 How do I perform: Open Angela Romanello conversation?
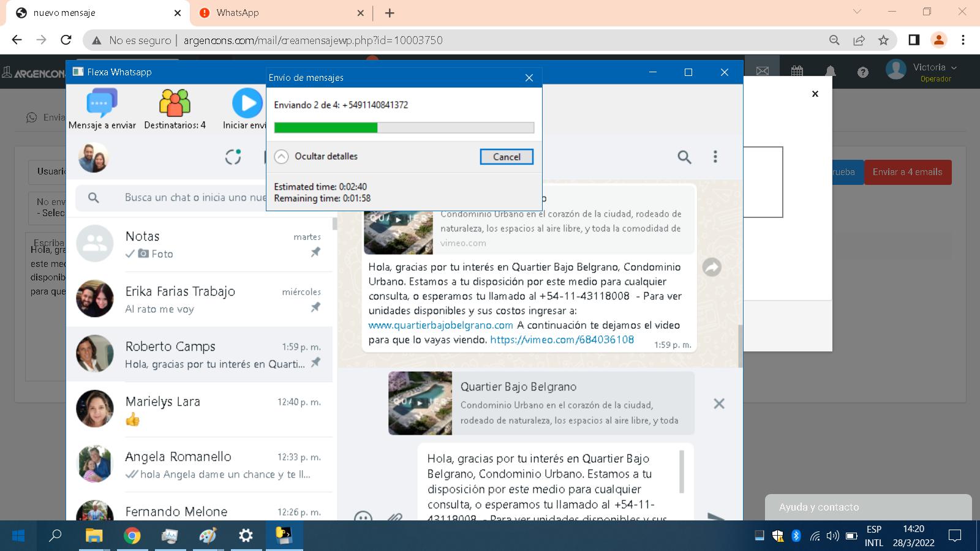click(200, 465)
